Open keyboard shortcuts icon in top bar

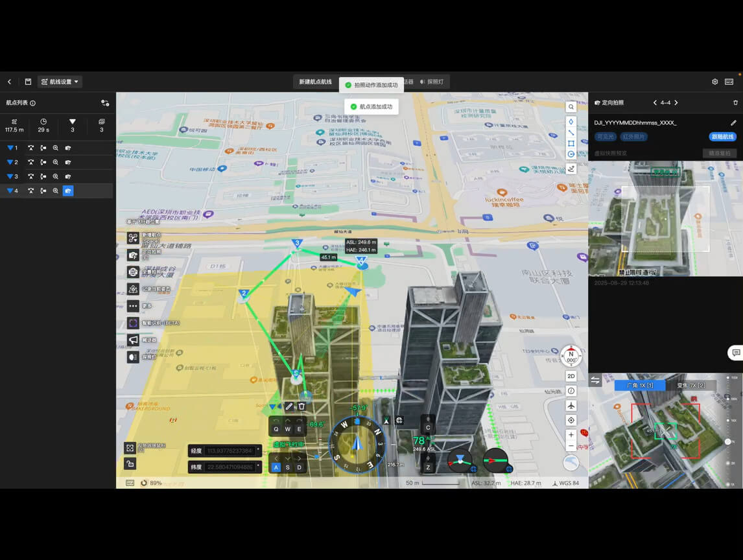pos(729,82)
